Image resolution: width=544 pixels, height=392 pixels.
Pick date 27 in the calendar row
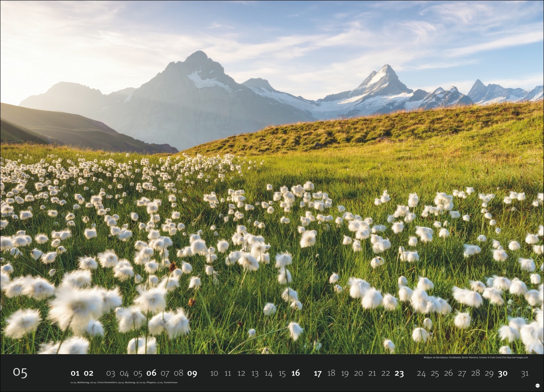point(462,373)
